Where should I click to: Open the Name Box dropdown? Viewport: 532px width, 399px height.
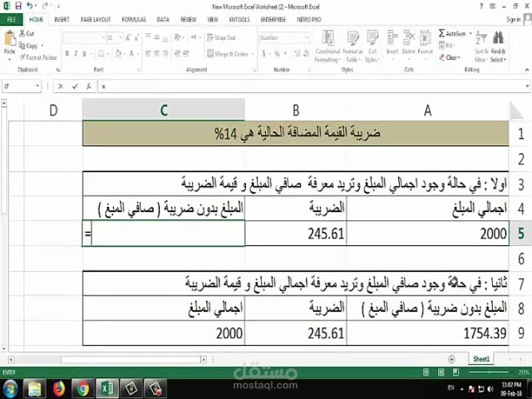[x=37, y=86]
